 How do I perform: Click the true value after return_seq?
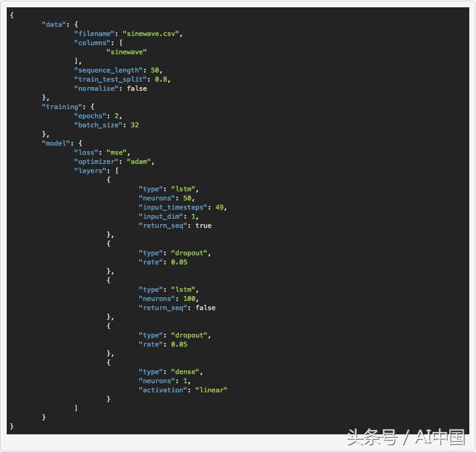coord(204,225)
